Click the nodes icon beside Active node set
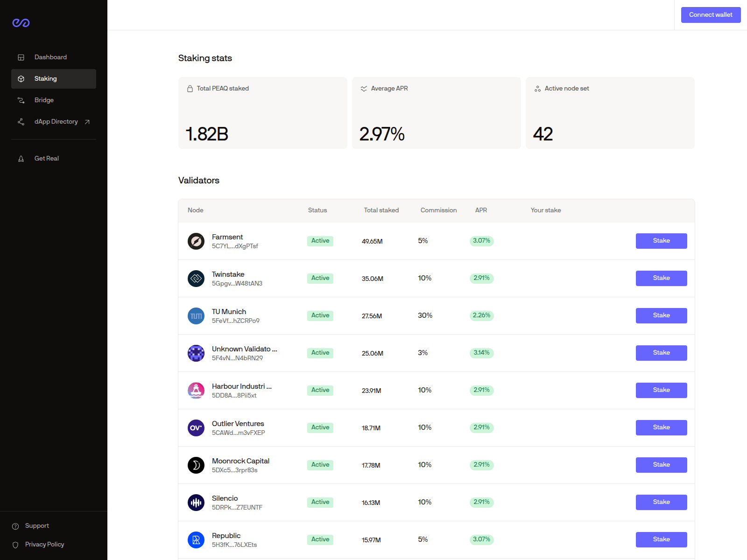Viewport: 747px width, 560px height. (x=537, y=89)
